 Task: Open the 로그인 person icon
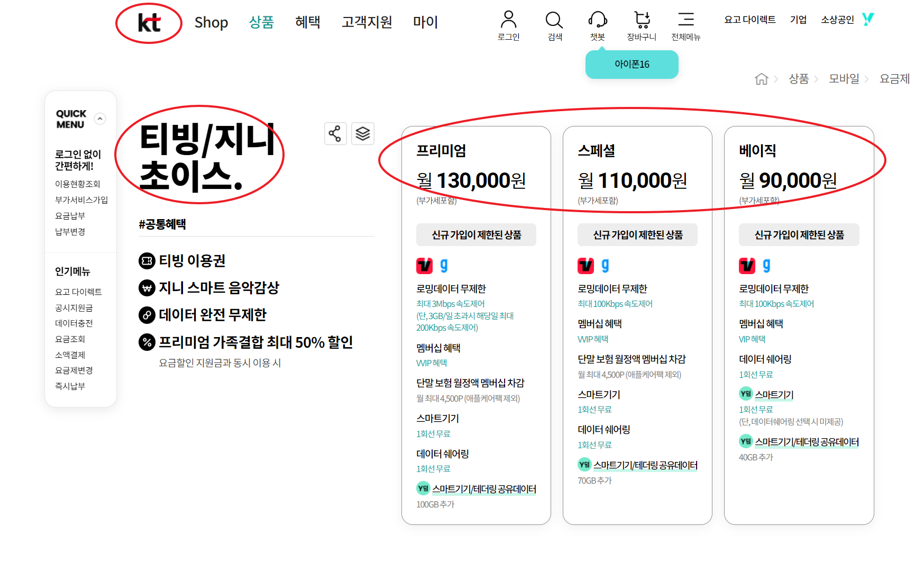[508, 20]
